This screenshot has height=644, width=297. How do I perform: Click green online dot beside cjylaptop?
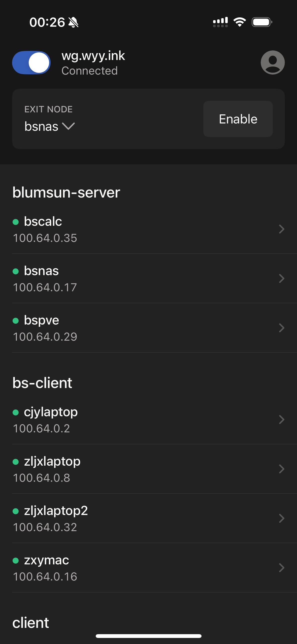pos(16,412)
